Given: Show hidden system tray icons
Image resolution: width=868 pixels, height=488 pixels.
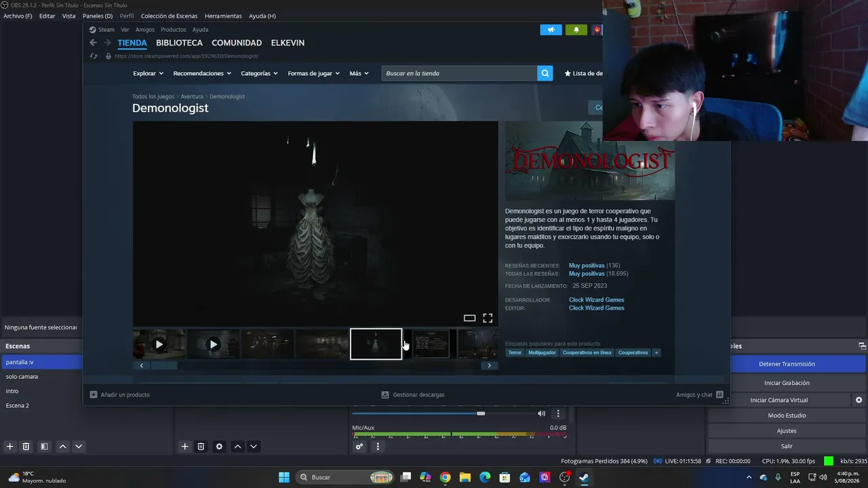Looking at the screenshot, I should pyautogui.click(x=749, y=477).
